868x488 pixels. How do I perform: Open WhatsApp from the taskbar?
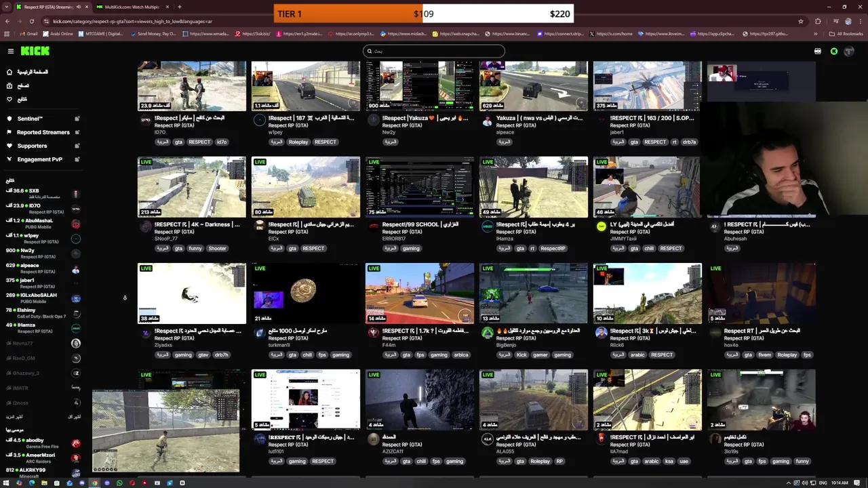(x=119, y=483)
